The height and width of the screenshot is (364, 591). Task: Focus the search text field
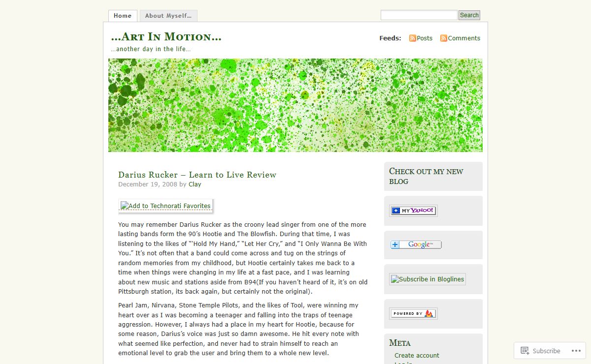[x=419, y=15]
